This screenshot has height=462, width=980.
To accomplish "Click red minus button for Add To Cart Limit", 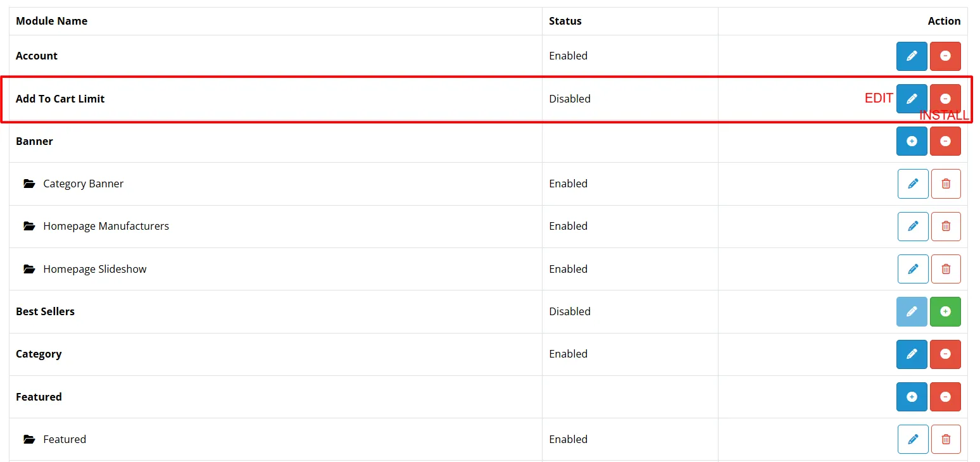I will click(x=945, y=99).
